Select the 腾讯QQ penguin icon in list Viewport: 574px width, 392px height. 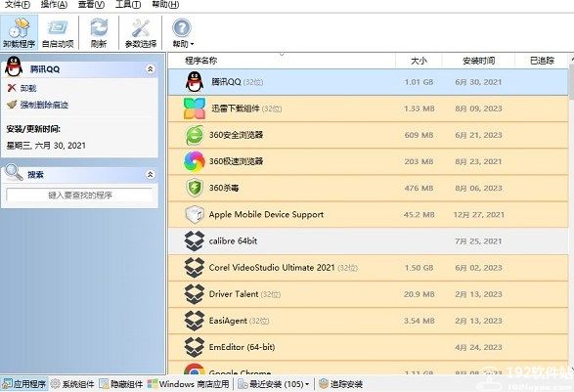(195, 81)
